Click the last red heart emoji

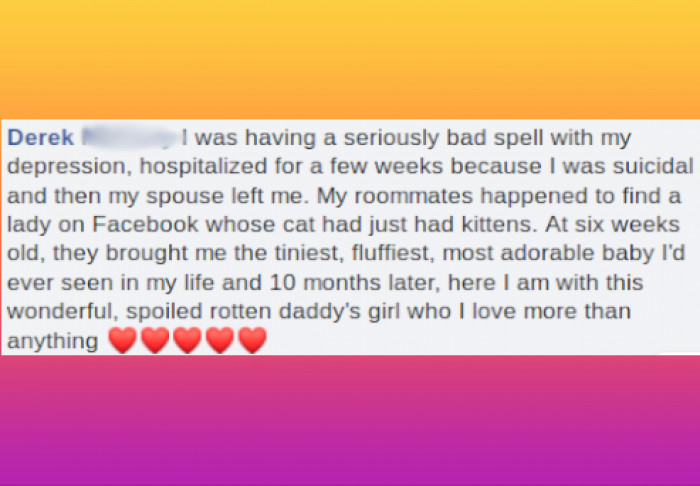point(253,340)
